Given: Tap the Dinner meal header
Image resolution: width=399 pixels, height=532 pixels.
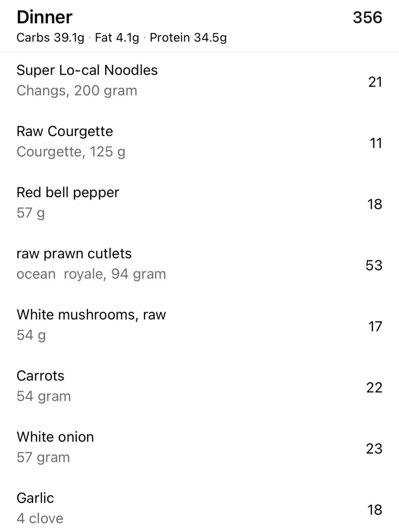Looking at the screenshot, I should pos(45,17).
